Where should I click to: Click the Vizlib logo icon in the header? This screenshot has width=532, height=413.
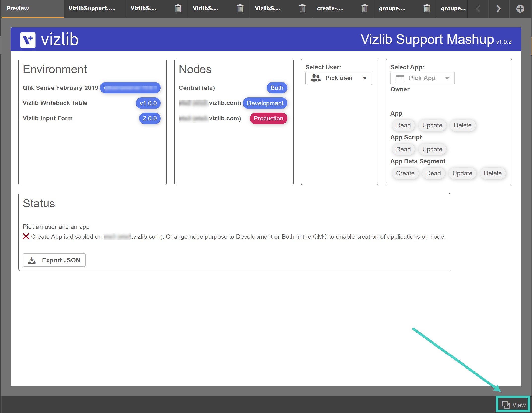pyautogui.click(x=28, y=40)
